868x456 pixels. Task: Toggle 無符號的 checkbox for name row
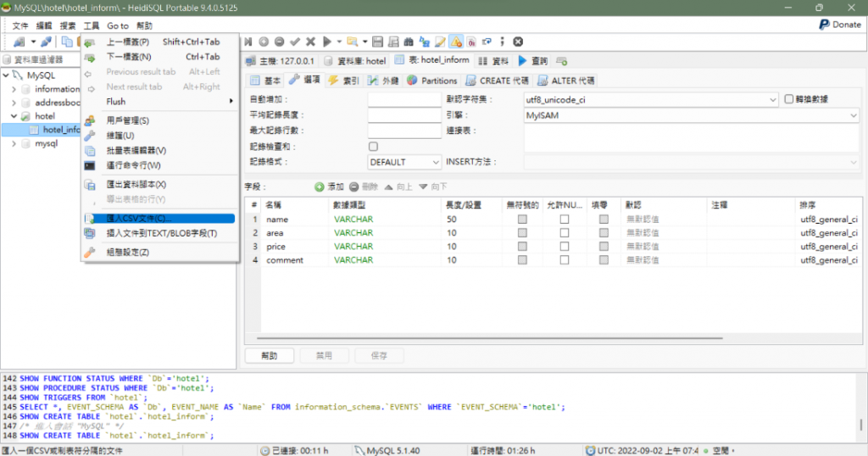(522, 220)
